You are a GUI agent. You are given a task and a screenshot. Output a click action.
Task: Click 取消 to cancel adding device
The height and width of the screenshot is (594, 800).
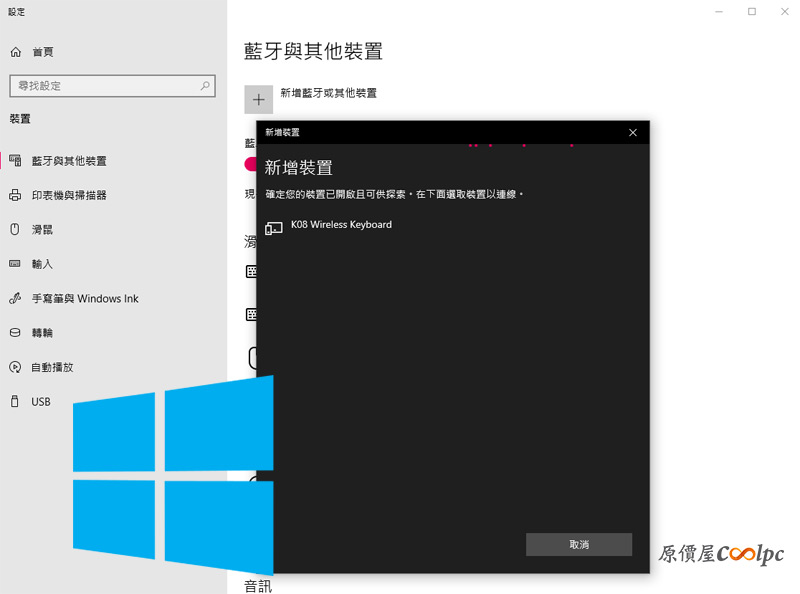pos(579,544)
